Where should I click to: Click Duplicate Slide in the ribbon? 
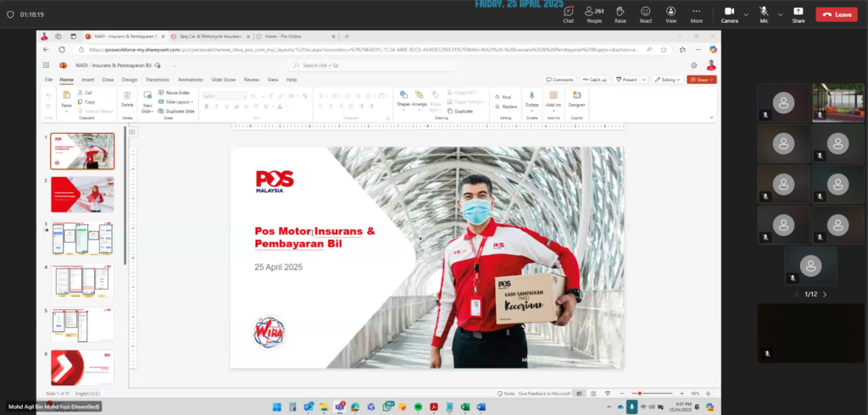pyautogui.click(x=176, y=111)
